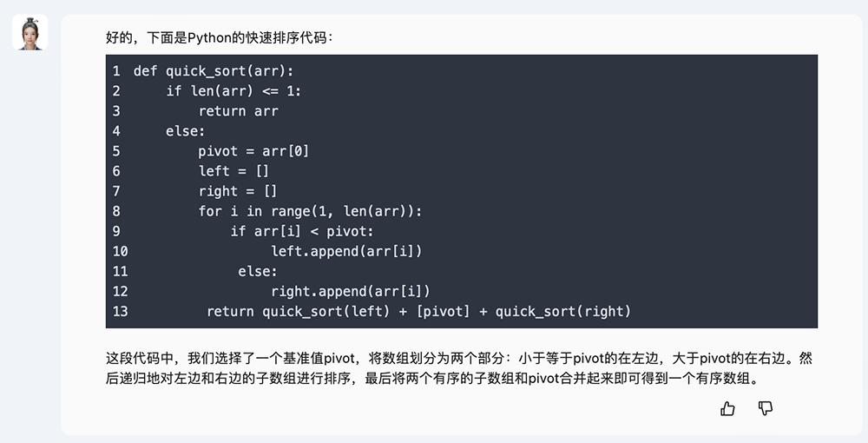Click line number 13 in code gutter

120,311
